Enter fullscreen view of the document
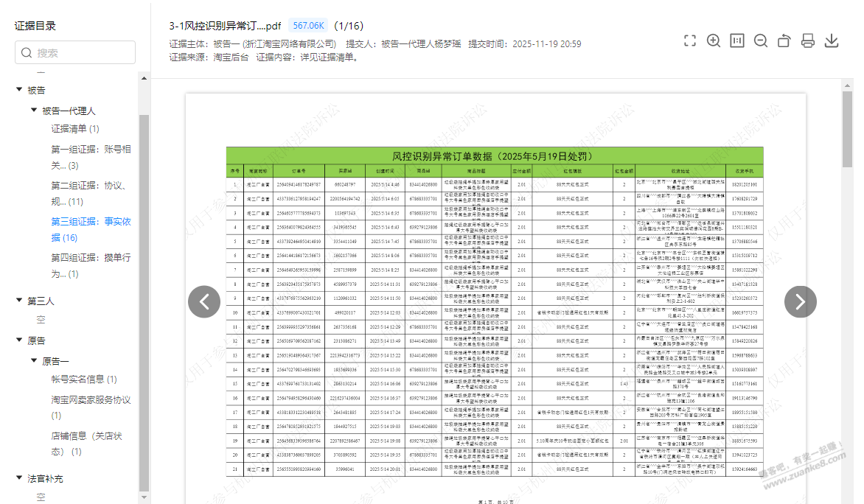 coord(690,41)
